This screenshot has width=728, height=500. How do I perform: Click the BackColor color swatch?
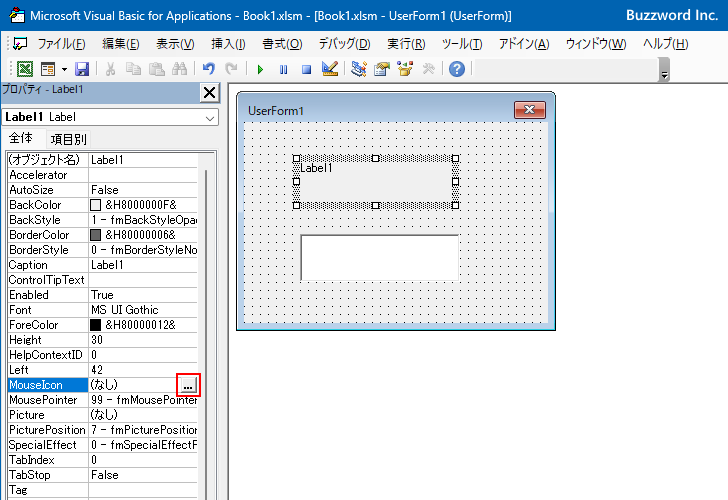pyautogui.click(x=95, y=205)
